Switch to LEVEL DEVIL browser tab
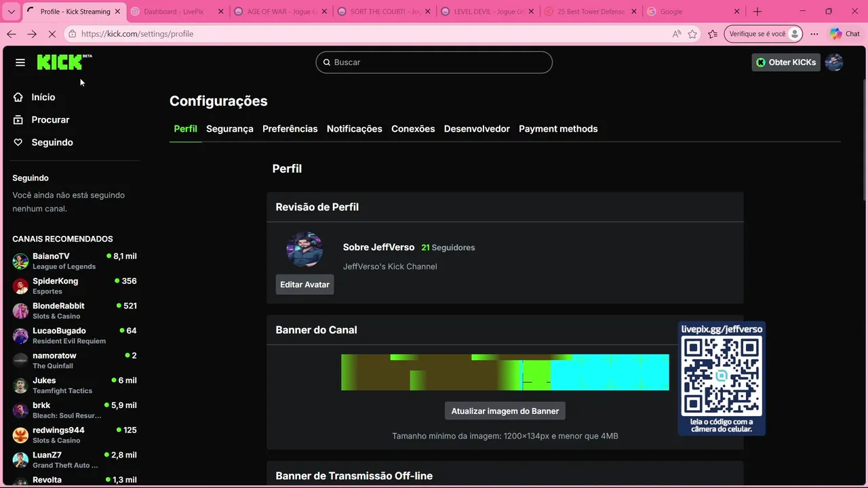The height and width of the screenshot is (488, 868). pos(486,12)
